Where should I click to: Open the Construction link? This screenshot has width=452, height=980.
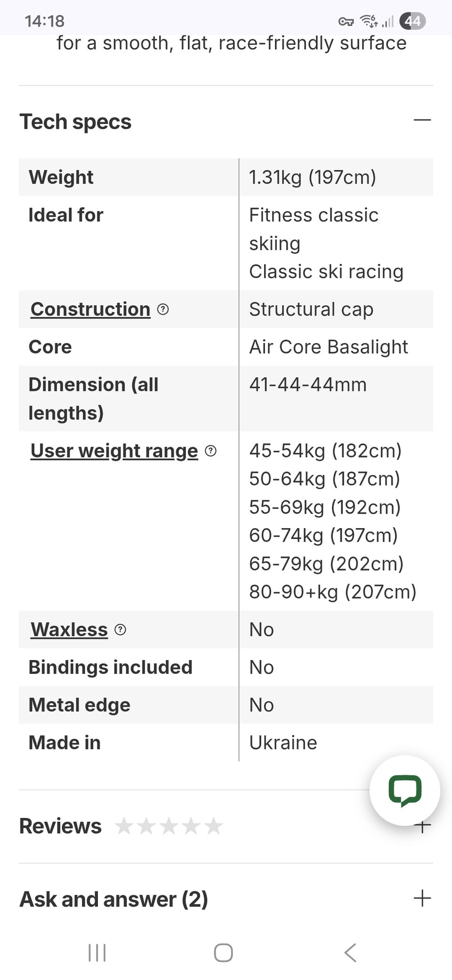90,310
